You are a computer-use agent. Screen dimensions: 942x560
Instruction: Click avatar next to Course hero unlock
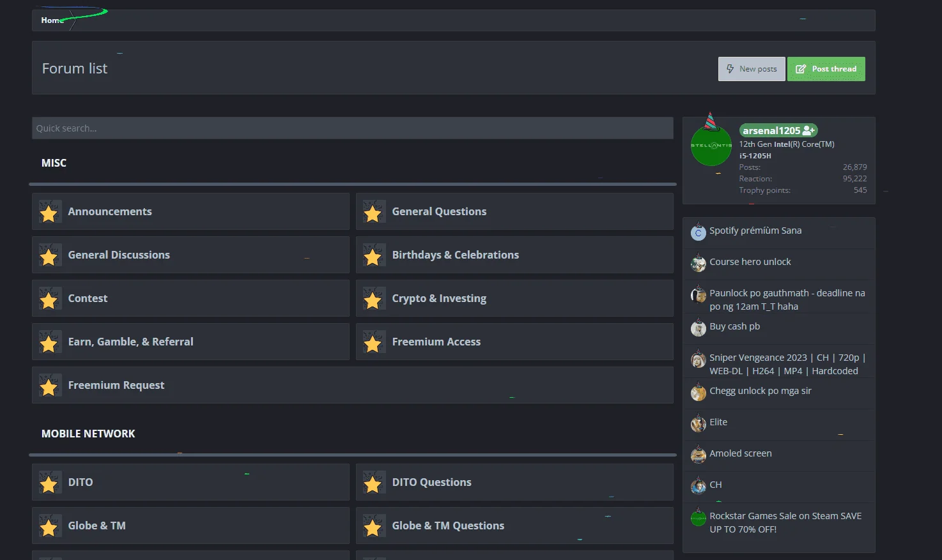(699, 264)
